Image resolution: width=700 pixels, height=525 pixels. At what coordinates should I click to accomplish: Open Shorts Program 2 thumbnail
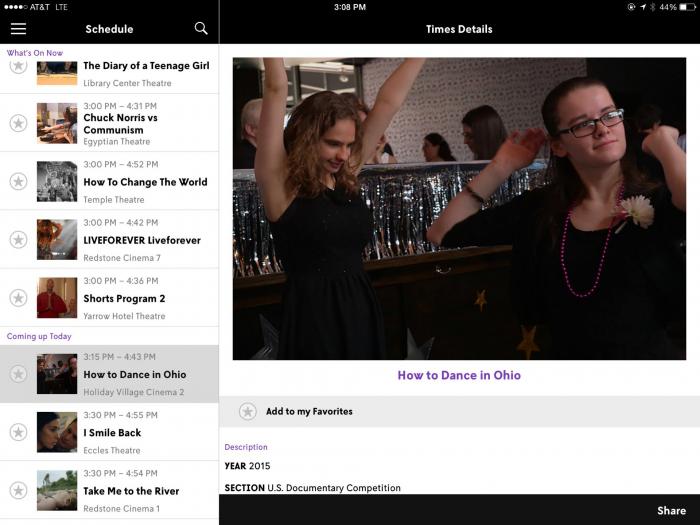click(x=57, y=298)
